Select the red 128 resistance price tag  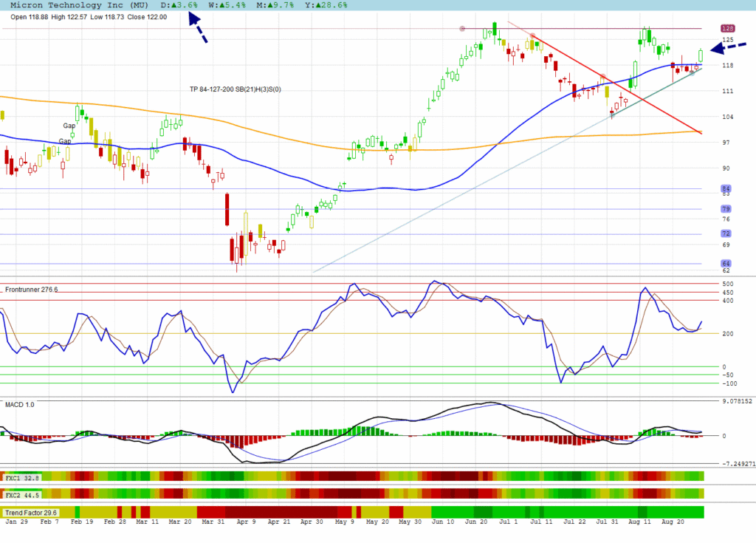click(727, 29)
